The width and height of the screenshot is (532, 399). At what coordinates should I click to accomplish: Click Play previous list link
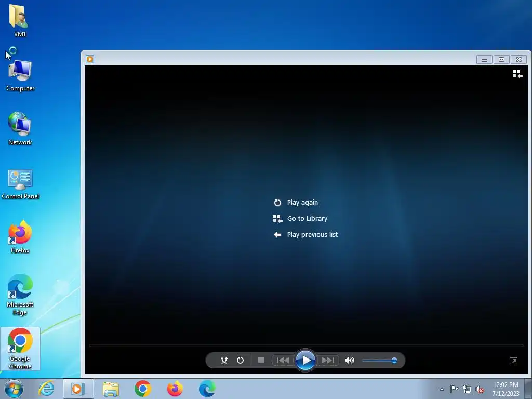[312, 234]
